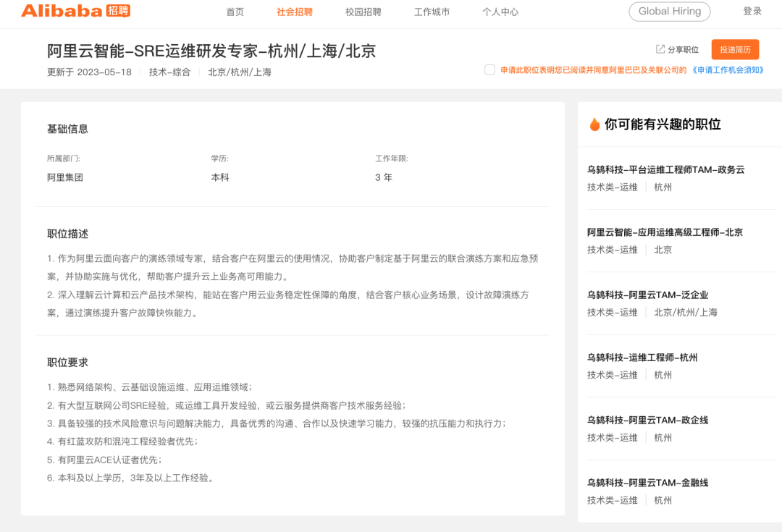The width and height of the screenshot is (782, 532).
Task: Click the department value 阿里集团
Action: coord(65,177)
